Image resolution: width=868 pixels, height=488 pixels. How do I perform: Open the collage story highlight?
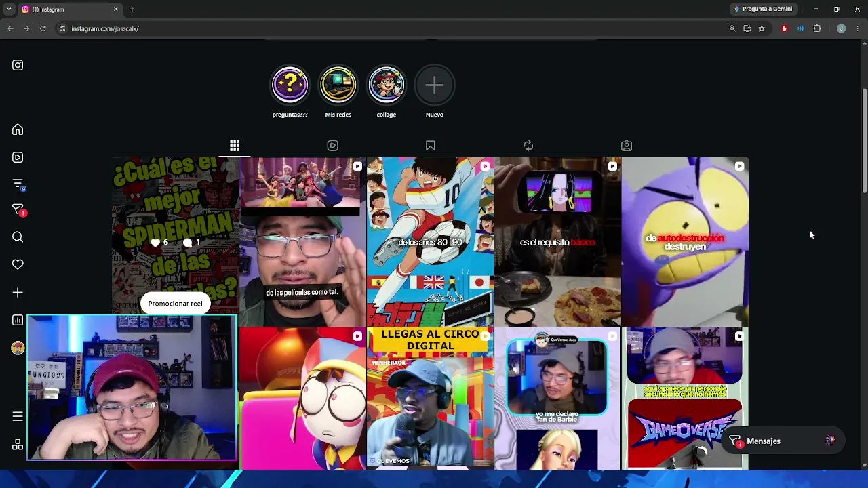point(387,85)
